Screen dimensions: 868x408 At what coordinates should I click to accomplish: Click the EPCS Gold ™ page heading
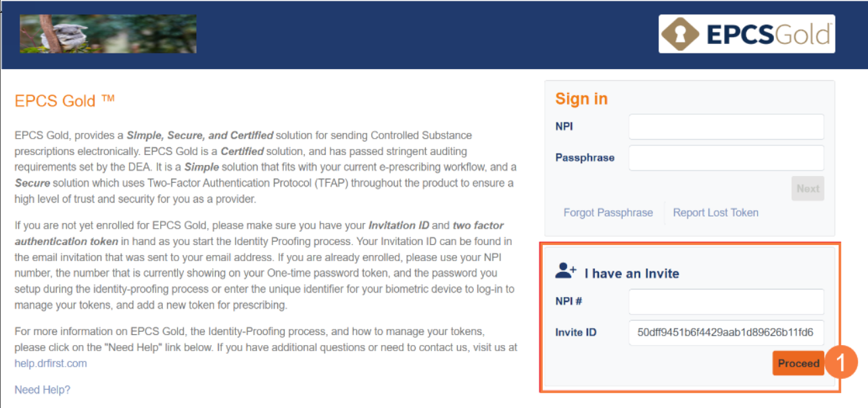tap(65, 101)
